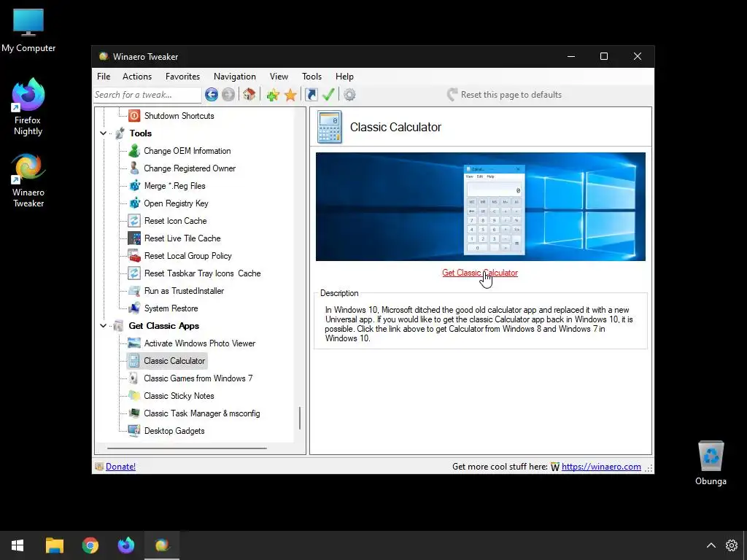747x560 pixels.
Task: Click the Classic Task Manager & msconfig icon
Action: click(x=134, y=413)
